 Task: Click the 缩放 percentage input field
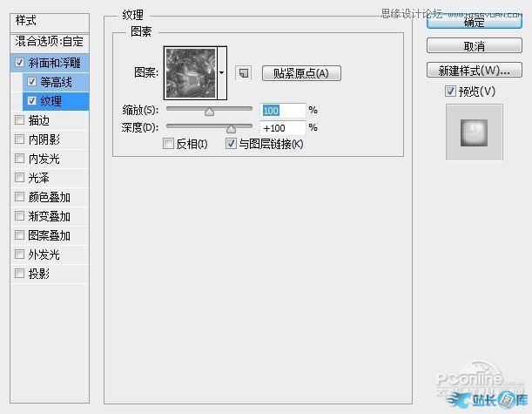[283, 111]
